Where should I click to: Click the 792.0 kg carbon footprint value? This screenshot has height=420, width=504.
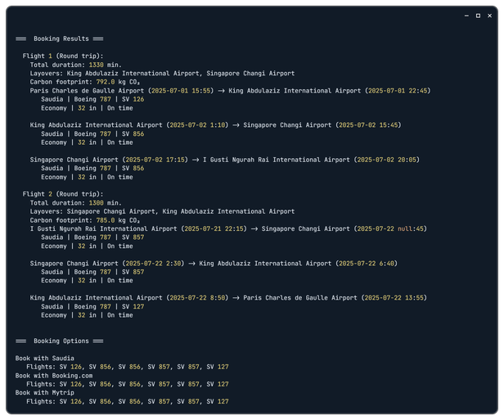point(105,82)
